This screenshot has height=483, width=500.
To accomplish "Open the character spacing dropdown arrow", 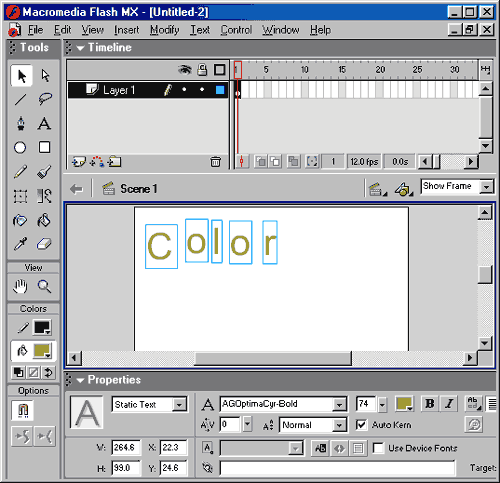I will (247, 424).
